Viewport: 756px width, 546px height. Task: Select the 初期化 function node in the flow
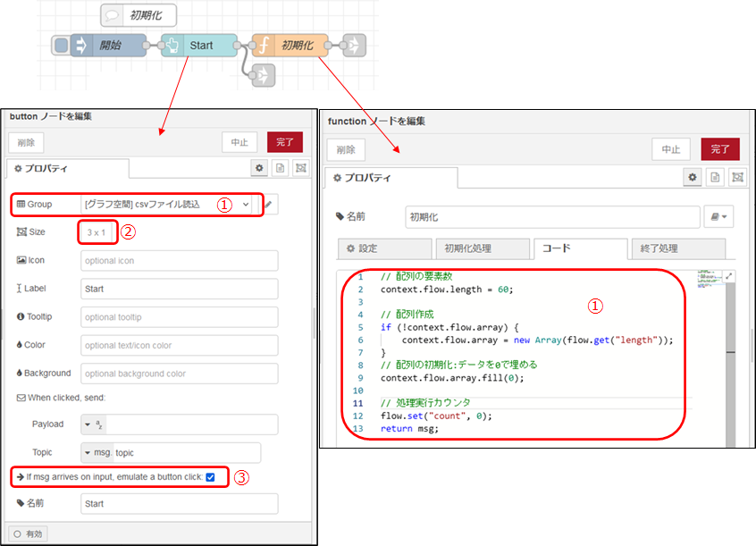pos(289,46)
